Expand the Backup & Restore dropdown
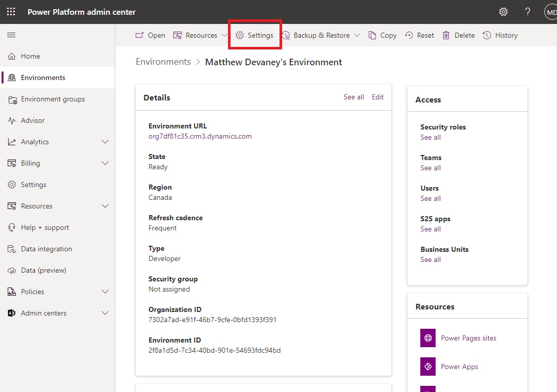Viewport: 557px width, 392px height. (x=357, y=35)
